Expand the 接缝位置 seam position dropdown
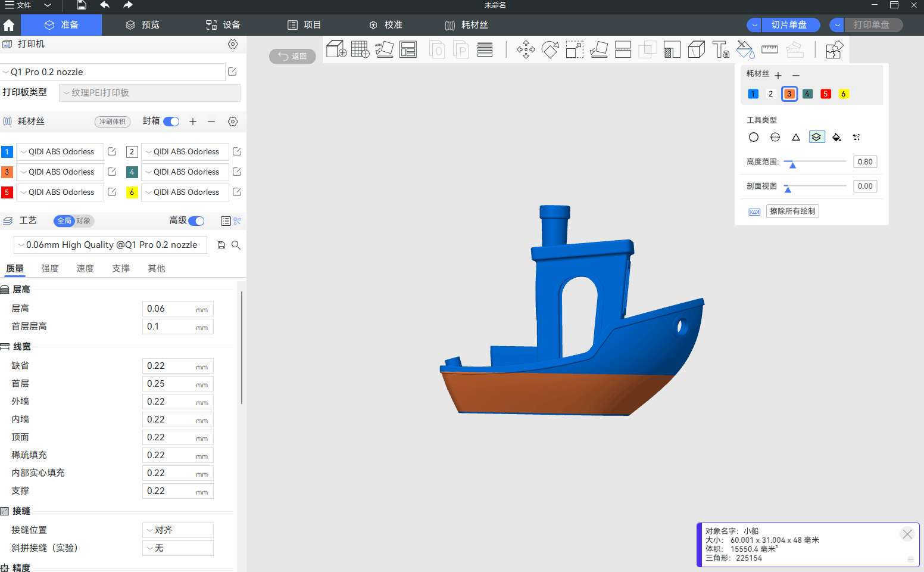Viewport: 924px width, 572px height. [177, 530]
